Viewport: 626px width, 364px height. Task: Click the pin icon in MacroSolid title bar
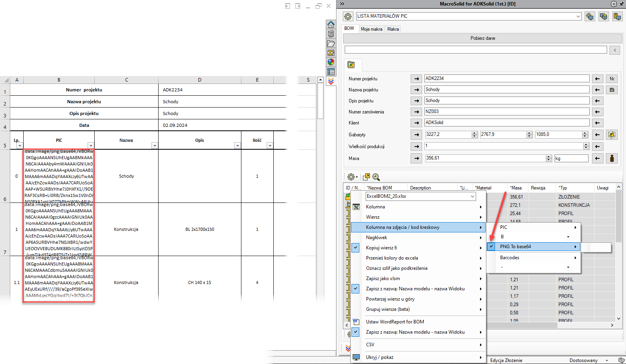click(x=622, y=4)
